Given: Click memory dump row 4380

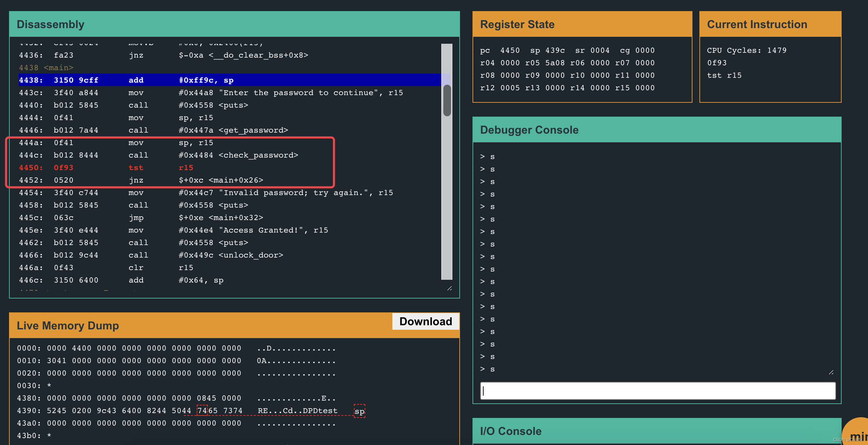Looking at the screenshot, I should (177, 398).
